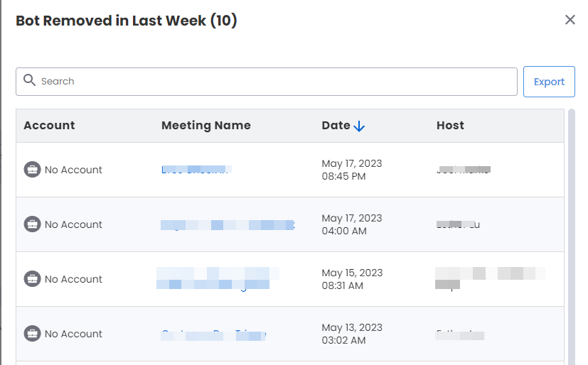Select the date May 13, 2023 03:02 AM

tap(352, 334)
